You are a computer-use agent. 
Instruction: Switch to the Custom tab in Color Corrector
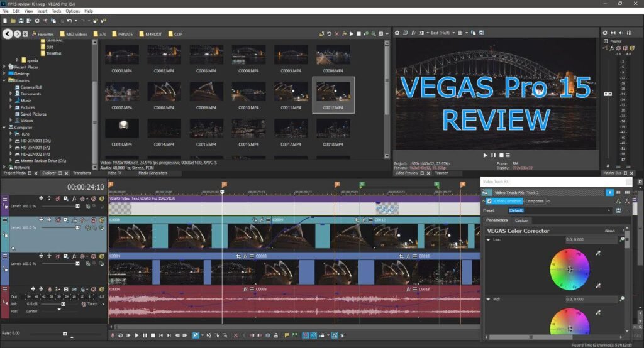click(x=521, y=220)
